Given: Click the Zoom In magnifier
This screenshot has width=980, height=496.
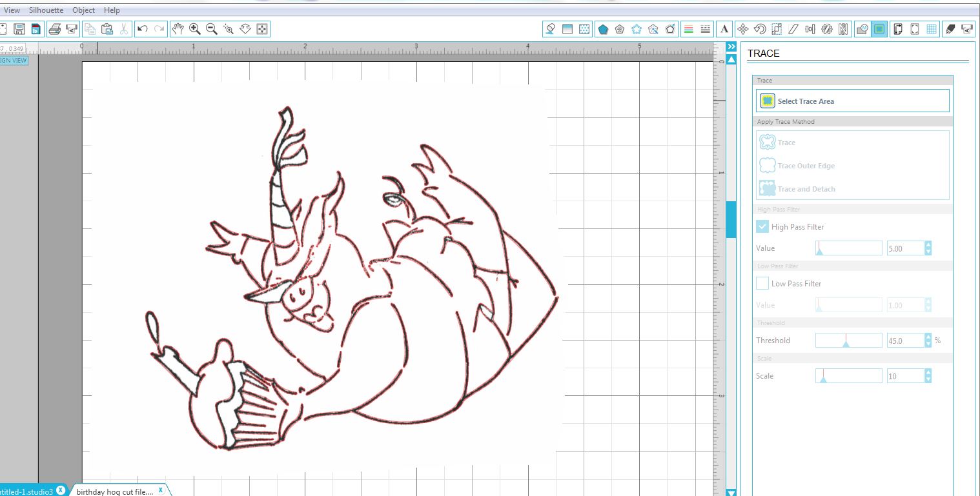Looking at the screenshot, I should pos(194,29).
